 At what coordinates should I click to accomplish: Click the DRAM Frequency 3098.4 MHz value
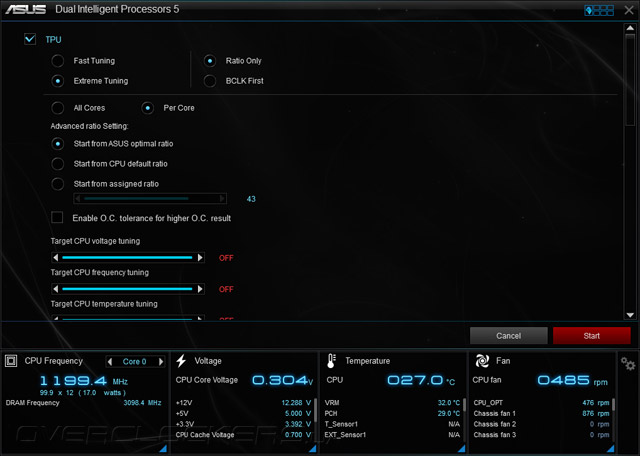tap(142, 403)
